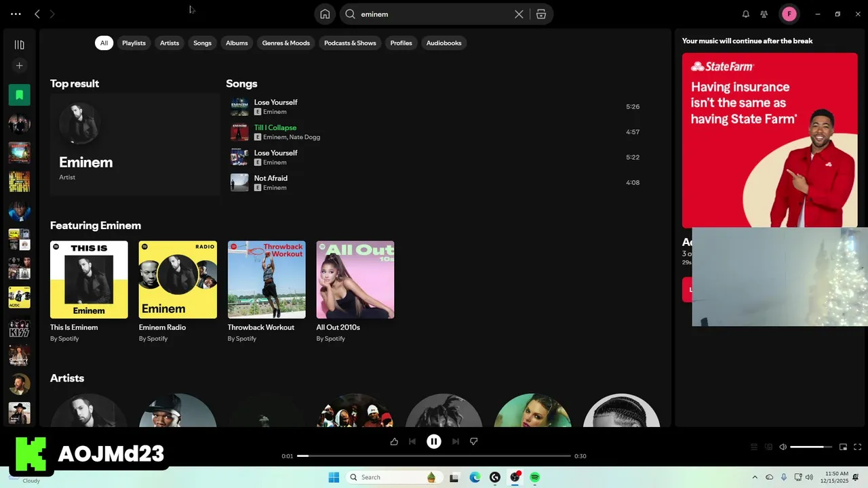Open Eminem Radio playlist card

click(178, 291)
